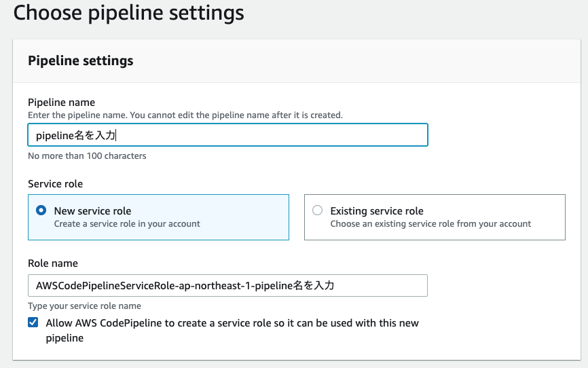The width and height of the screenshot is (588, 368).
Task: Click the "No more than 100 characters" hint
Action: click(x=87, y=155)
